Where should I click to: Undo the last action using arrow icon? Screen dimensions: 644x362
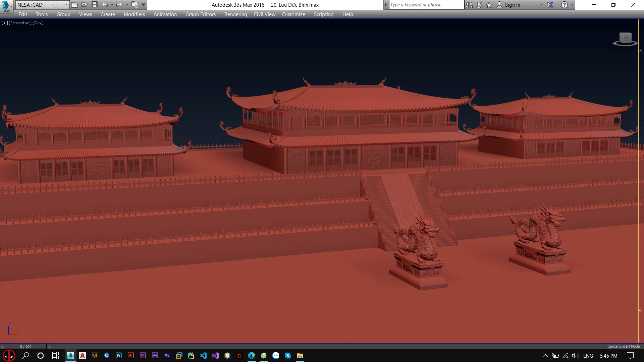click(105, 5)
